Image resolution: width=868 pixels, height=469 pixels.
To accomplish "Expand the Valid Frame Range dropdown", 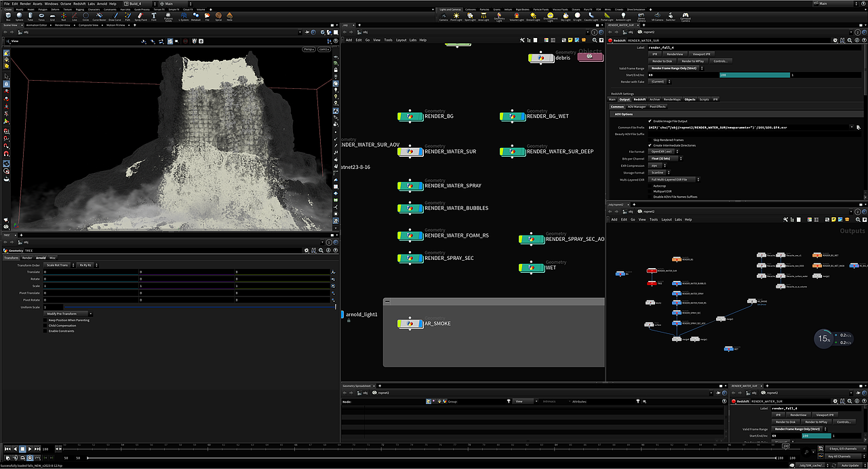I will [676, 68].
